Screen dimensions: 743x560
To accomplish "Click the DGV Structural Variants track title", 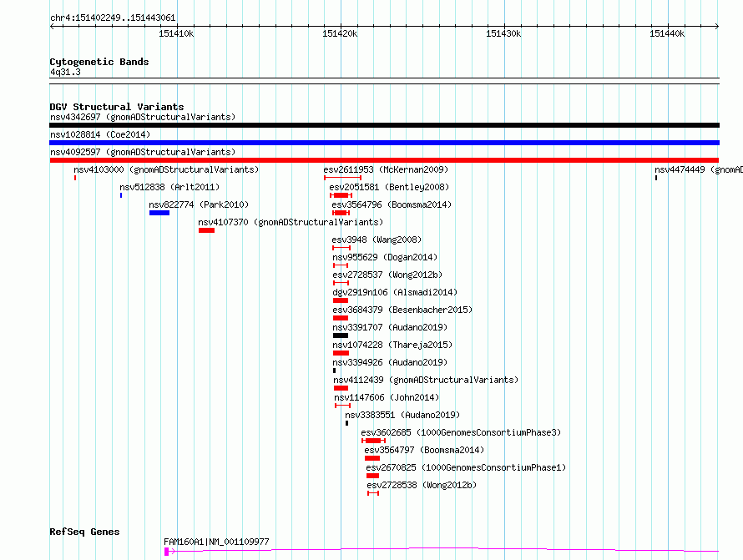I will [117, 107].
